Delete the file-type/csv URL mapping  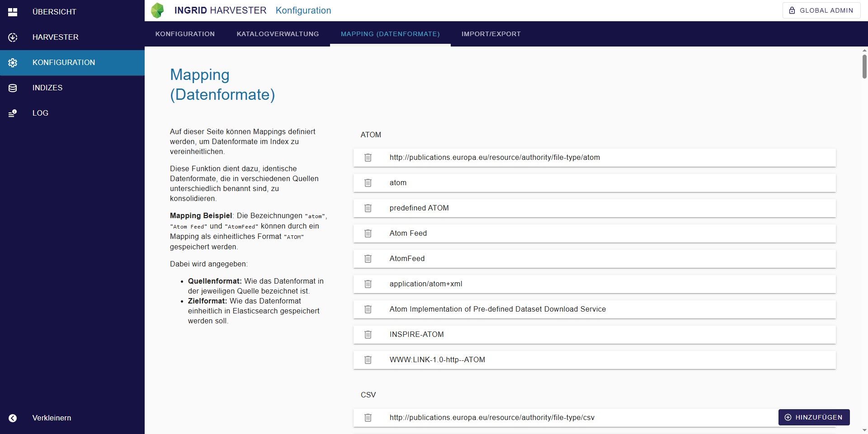pos(368,418)
